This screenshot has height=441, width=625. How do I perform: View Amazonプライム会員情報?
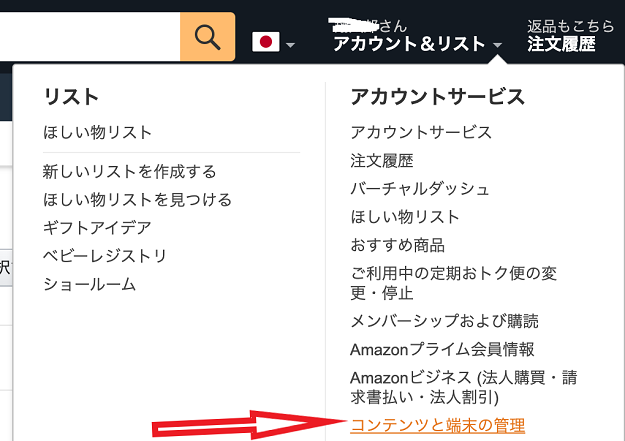pos(442,349)
